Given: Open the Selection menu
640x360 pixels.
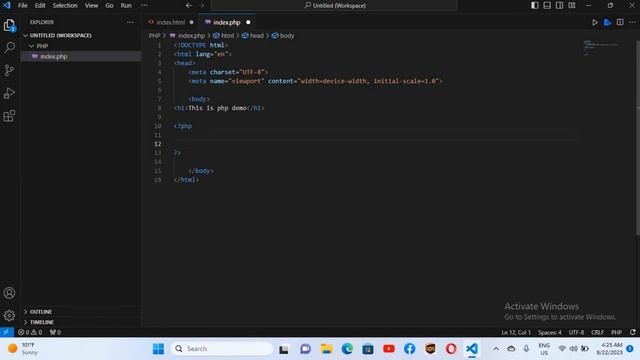Looking at the screenshot, I should [x=65, y=5].
